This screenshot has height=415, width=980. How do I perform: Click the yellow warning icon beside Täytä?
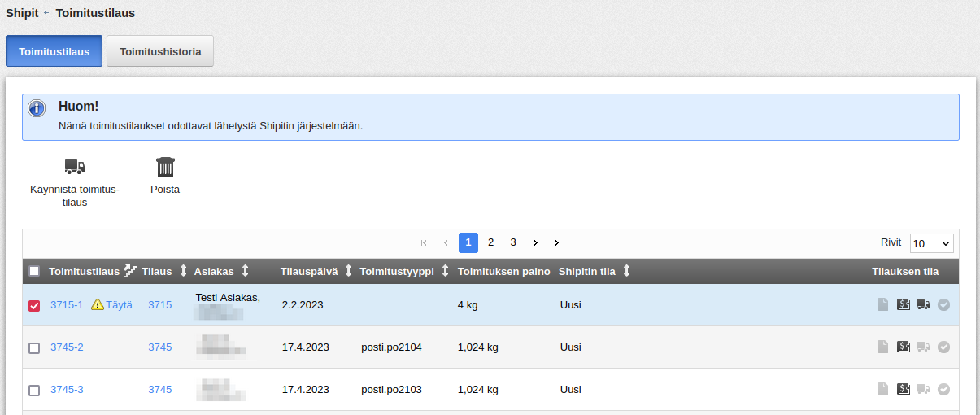98,304
